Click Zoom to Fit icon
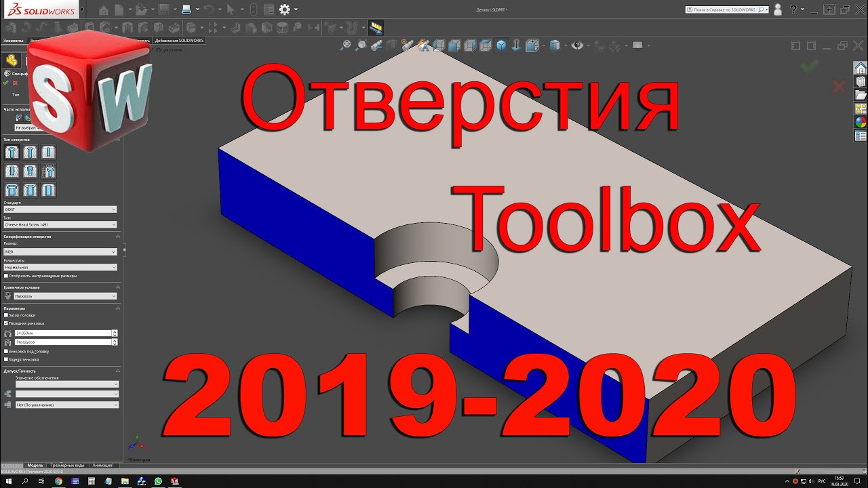The image size is (868, 488). coord(346,45)
